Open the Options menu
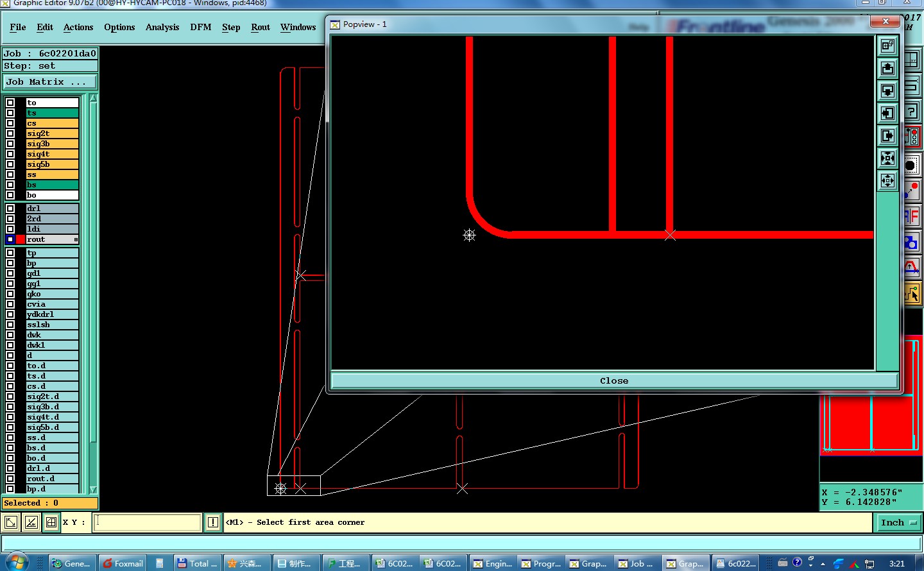 point(119,27)
